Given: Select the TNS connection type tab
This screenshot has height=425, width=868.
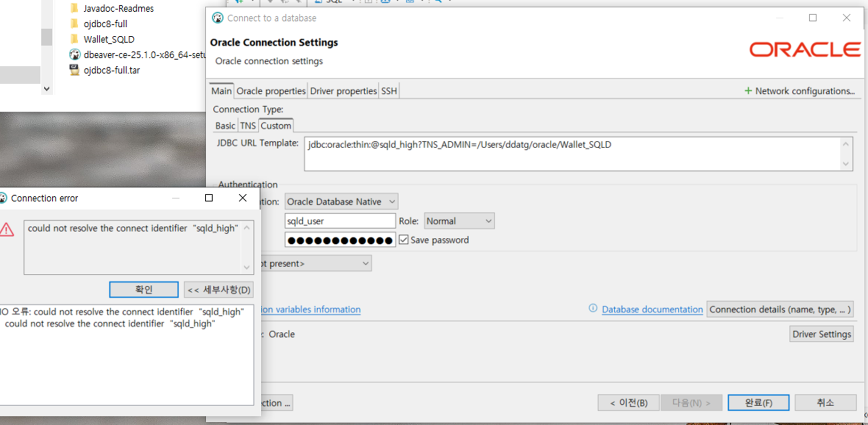Looking at the screenshot, I should click(x=248, y=126).
